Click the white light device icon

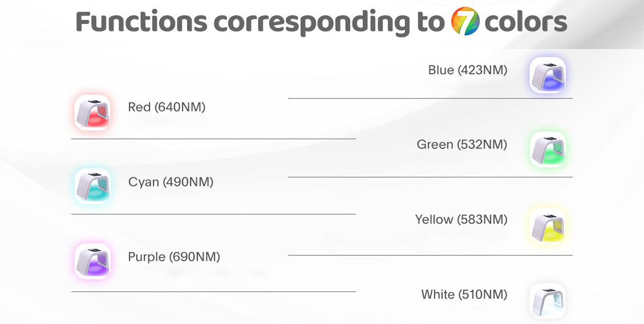click(548, 301)
